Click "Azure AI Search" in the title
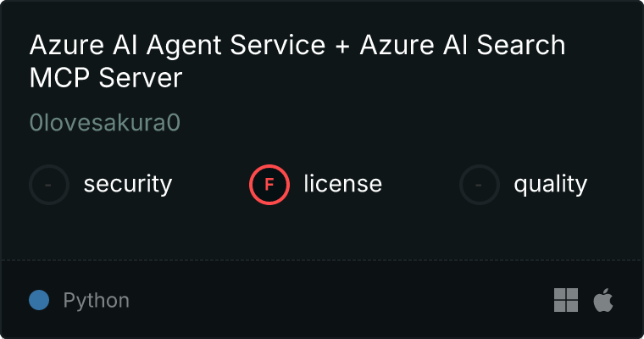644x339 pixels. 462,45
